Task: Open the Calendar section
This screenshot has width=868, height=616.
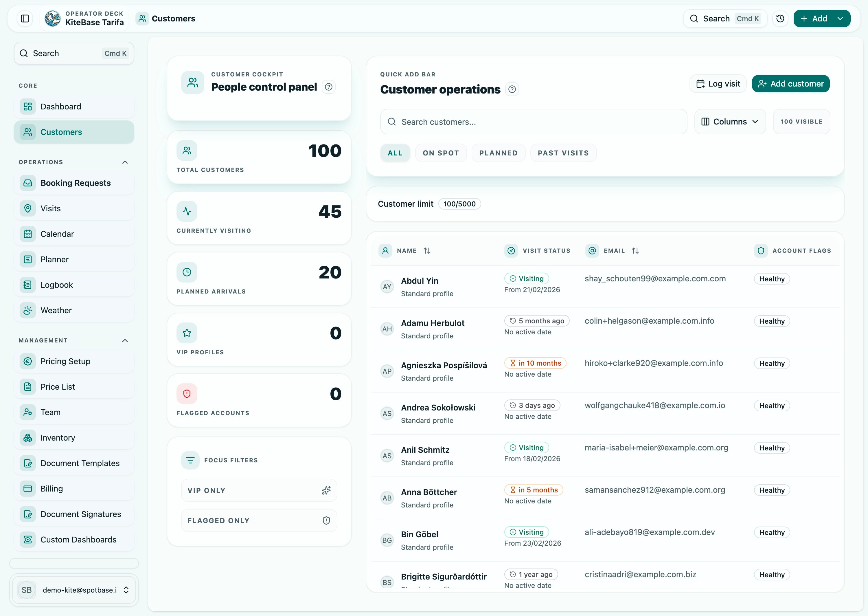Action: pos(57,234)
